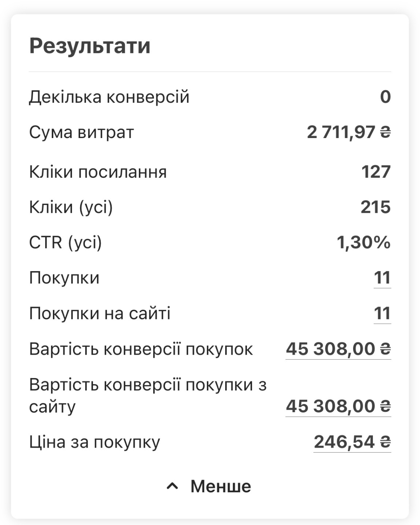420x525 pixels.
Task: Click the underlined Вартість конверсії покупки з сайту amount
Action: click(x=338, y=406)
